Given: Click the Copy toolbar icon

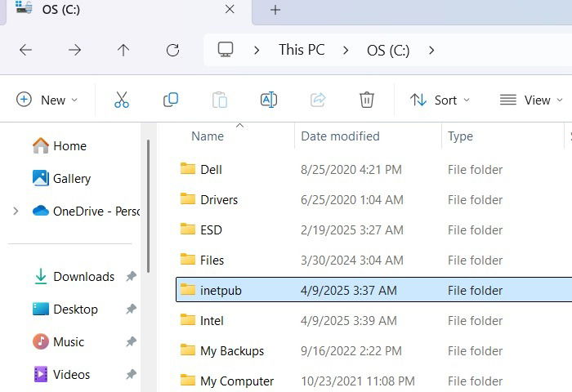Looking at the screenshot, I should coord(171,100).
